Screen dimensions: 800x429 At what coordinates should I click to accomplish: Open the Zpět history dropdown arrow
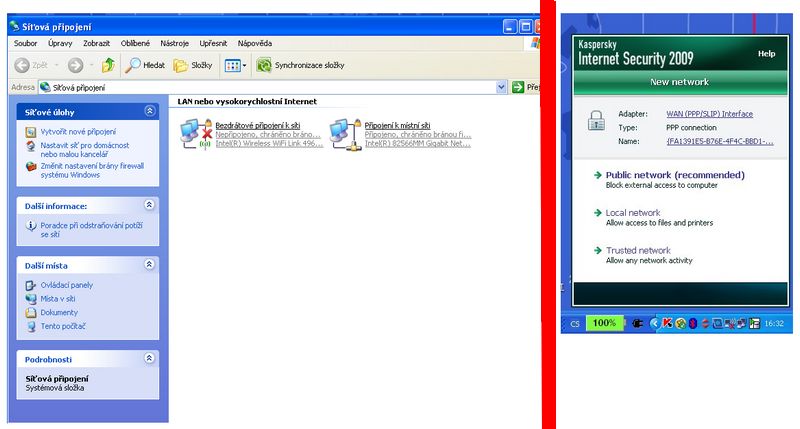(56, 65)
